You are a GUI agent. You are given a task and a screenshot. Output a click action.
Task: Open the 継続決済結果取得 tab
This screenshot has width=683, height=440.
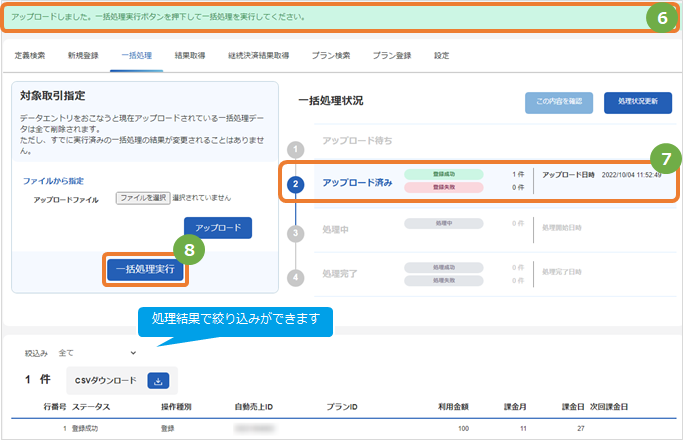[x=259, y=56]
